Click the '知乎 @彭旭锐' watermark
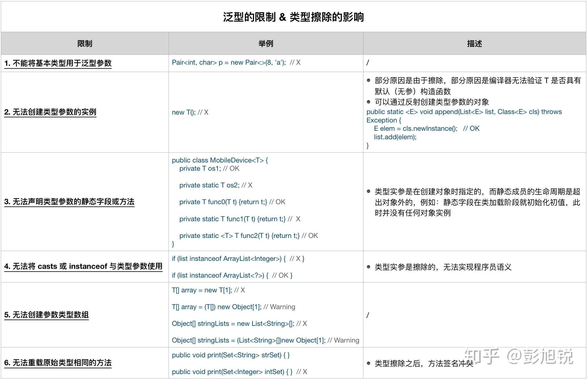 [x=518, y=356]
